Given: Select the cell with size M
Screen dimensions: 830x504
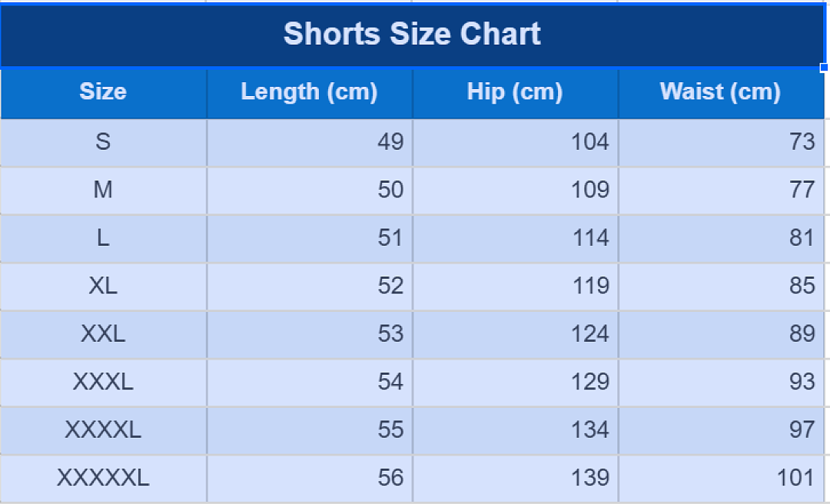Looking at the screenshot, I should (103, 191).
